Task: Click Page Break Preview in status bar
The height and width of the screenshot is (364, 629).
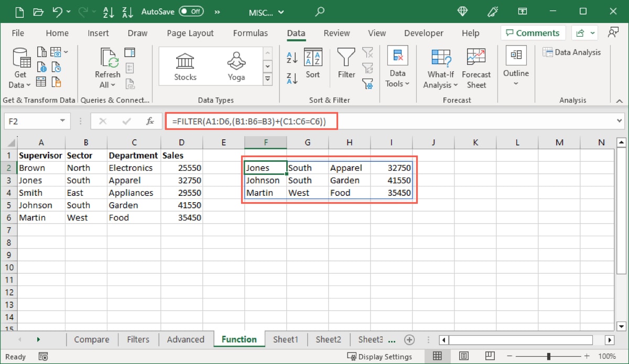Action: pyautogui.click(x=490, y=356)
